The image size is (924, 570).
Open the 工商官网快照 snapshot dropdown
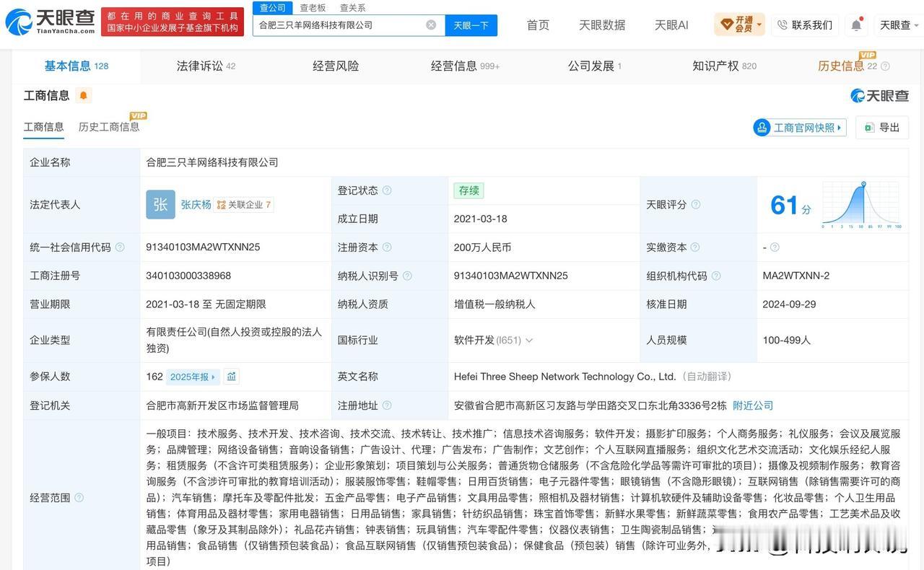pos(800,128)
